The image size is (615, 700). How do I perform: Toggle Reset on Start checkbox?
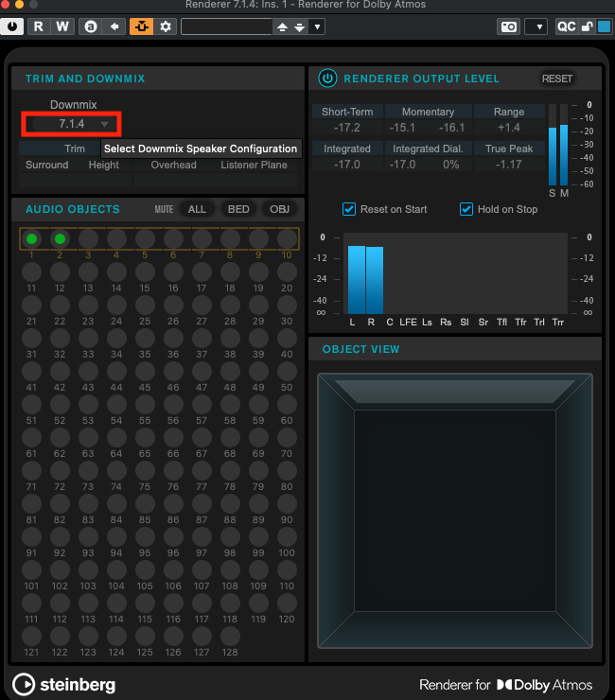(349, 209)
